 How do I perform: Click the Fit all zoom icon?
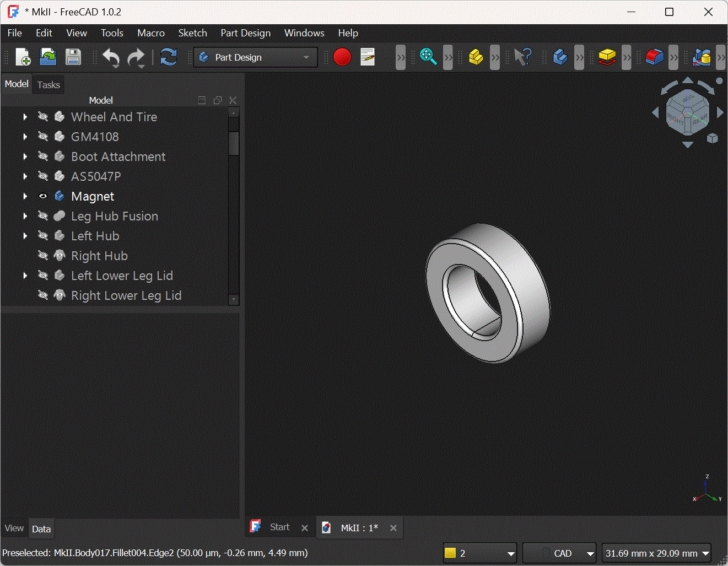click(428, 57)
